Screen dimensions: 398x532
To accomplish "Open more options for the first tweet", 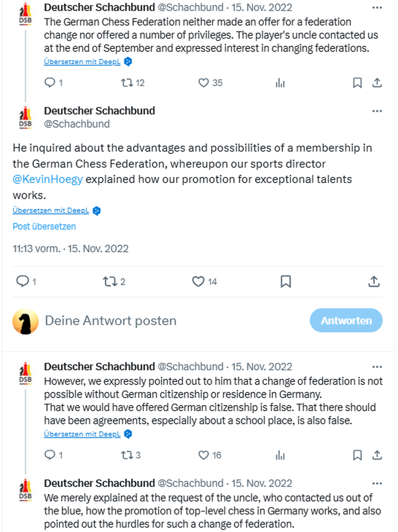I will coord(377,8).
